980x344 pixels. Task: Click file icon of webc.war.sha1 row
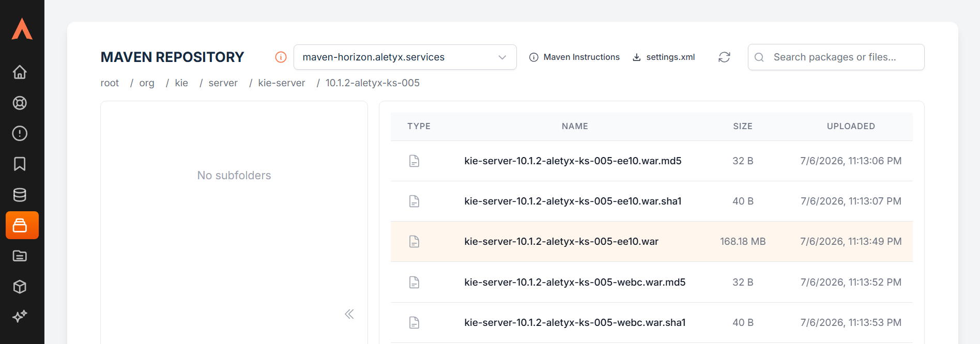pyautogui.click(x=414, y=322)
